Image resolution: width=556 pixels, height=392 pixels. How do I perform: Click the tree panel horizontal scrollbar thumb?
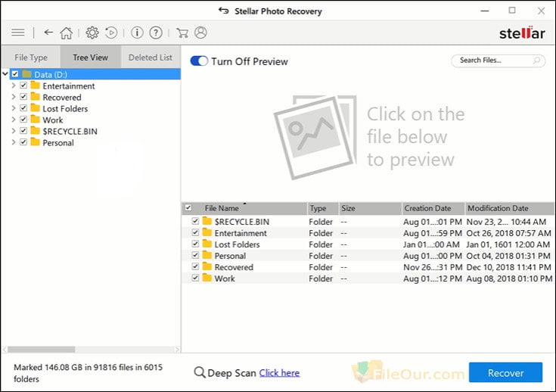pyautogui.click(x=41, y=350)
